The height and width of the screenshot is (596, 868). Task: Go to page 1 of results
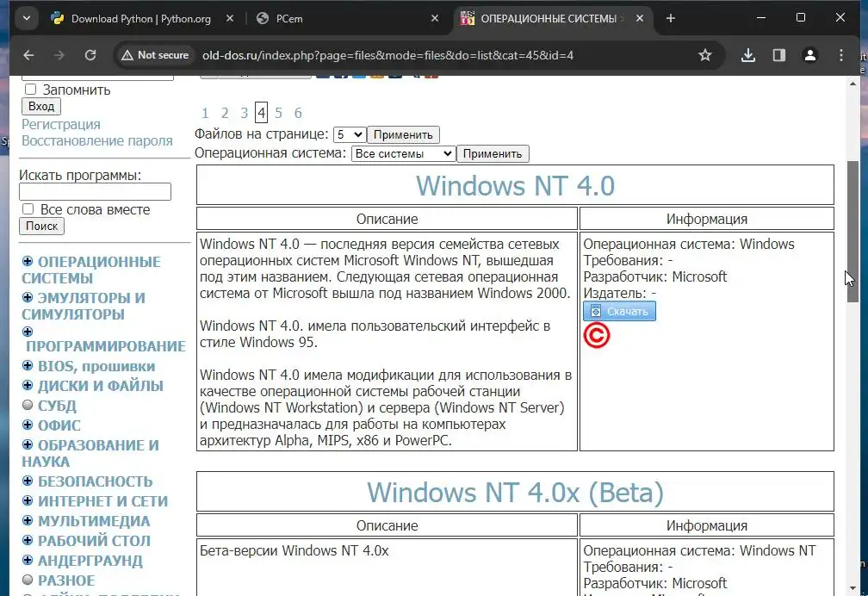pos(205,113)
